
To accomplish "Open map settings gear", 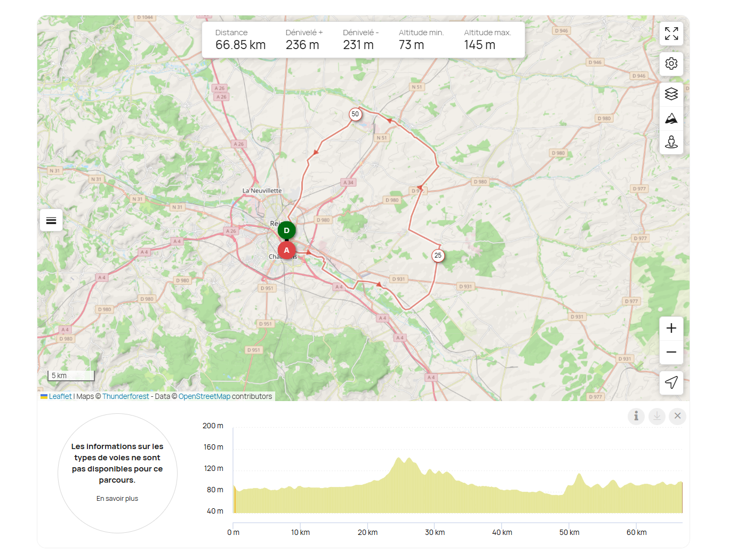I will tap(671, 63).
